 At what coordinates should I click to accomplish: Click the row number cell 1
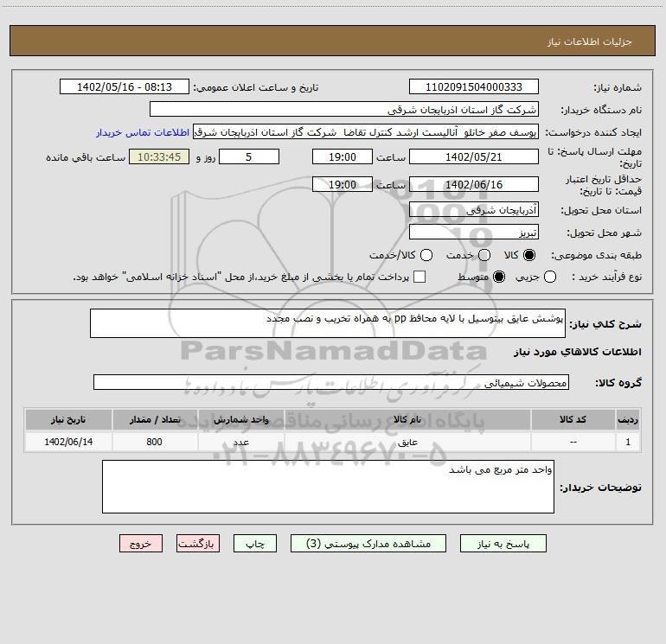(x=628, y=442)
